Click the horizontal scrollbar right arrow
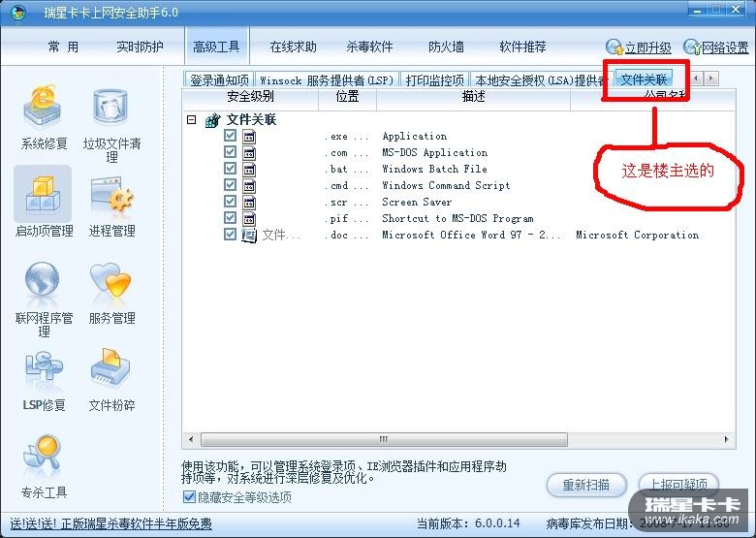This screenshot has width=756, height=538. 726,439
